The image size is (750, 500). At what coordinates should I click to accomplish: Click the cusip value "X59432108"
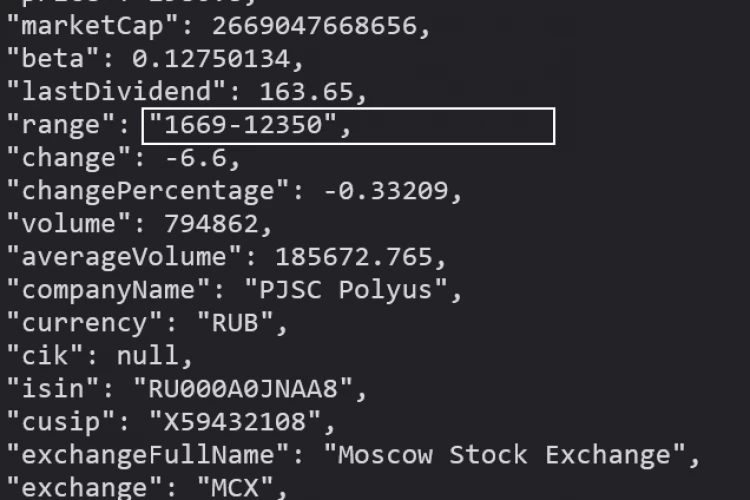click(235, 422)
